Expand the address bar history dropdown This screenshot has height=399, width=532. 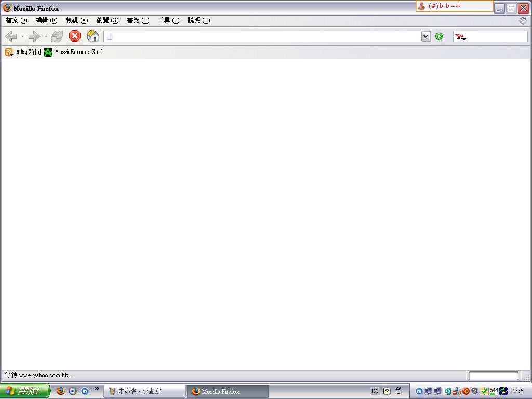tap(425, 36)
